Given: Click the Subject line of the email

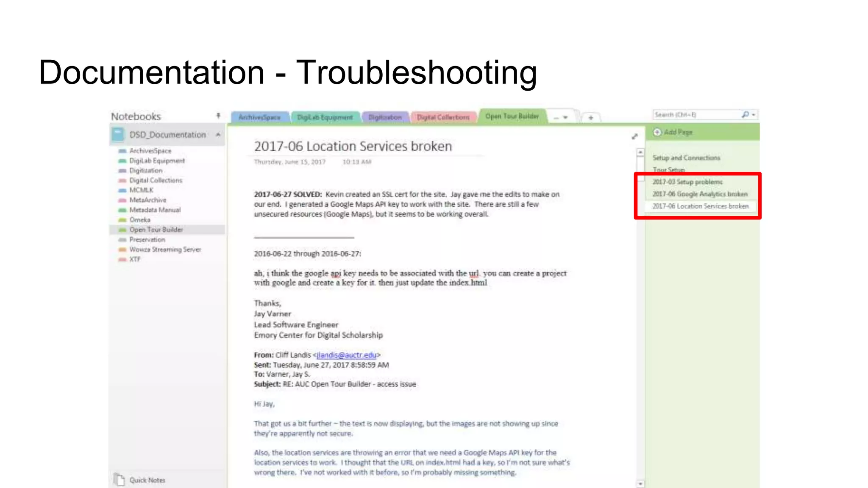Looking at the screenshot, I should click(335, 384).
